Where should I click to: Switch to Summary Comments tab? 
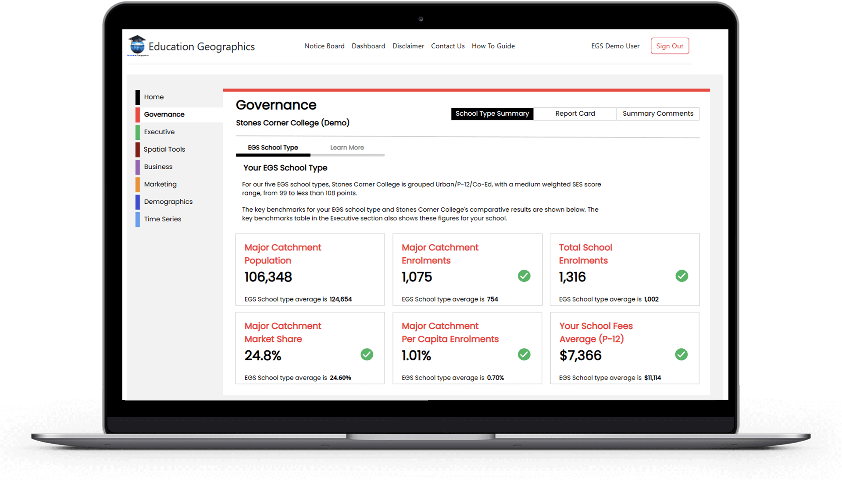657,114
